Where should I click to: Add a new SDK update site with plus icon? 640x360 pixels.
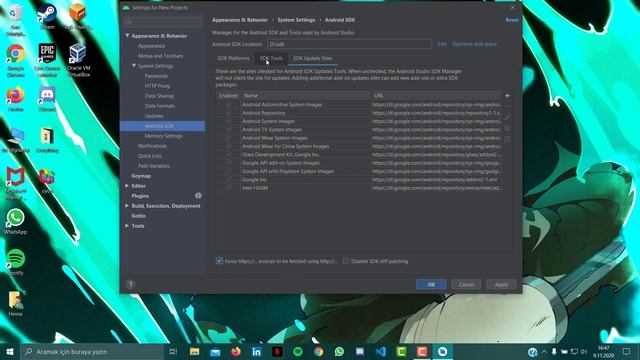pos(507,96)
